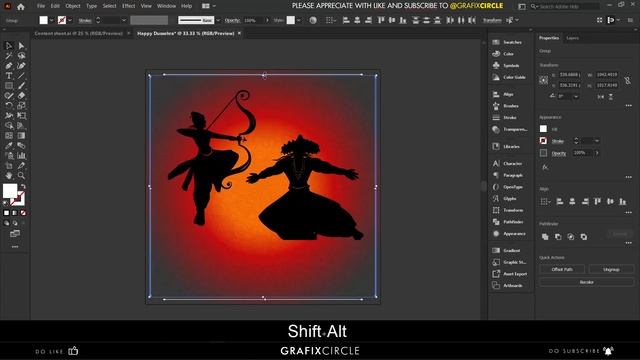Open the Object menu
The height and width of the screenshot is (360, 640).
point(73,6)
